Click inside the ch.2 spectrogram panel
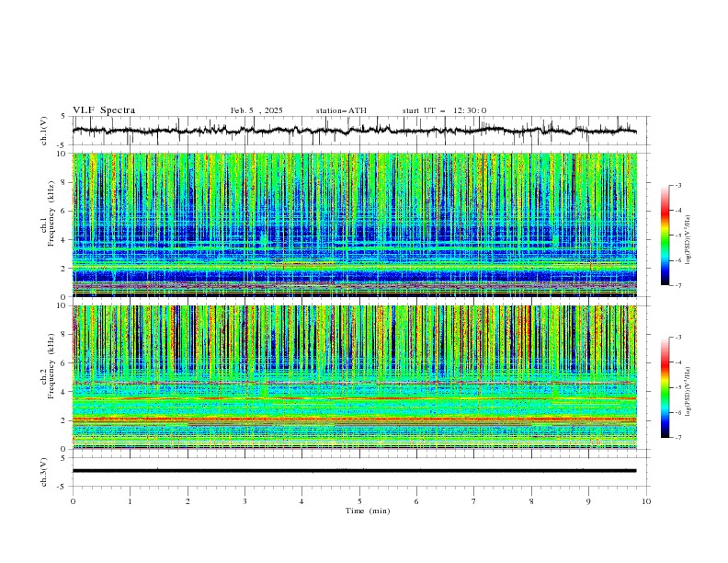Viewport: 728px width, 563px height. click(x=354, y=377)
